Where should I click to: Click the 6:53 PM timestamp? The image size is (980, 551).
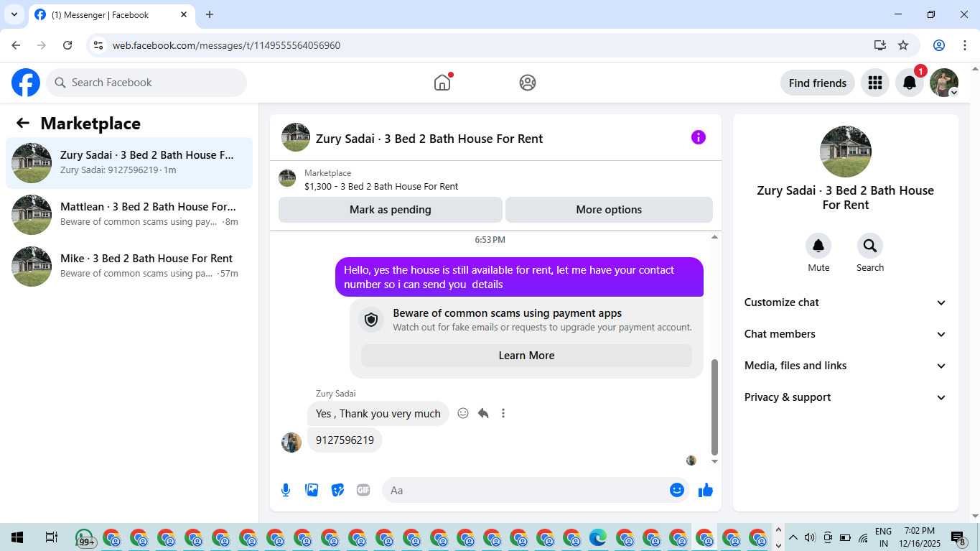point(490,239)
